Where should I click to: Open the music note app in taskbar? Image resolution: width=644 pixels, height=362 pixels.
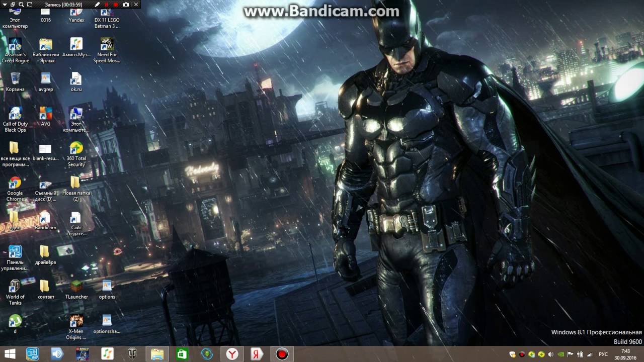(107, 354)
